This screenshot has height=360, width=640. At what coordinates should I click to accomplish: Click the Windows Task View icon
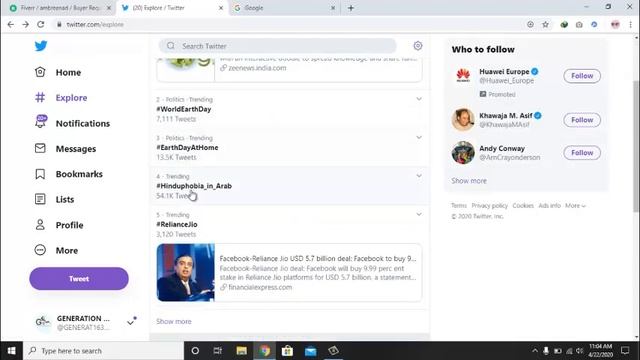[218, 351]
